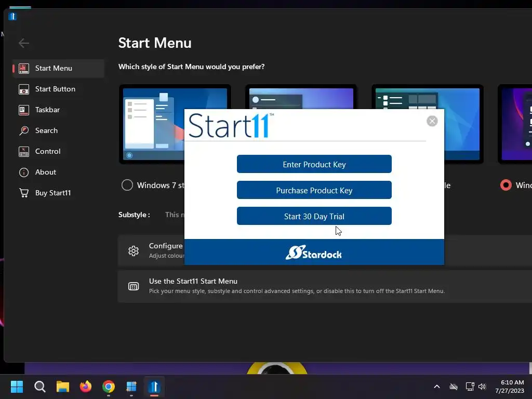Show hidden system tray icons
This screenshot has width=532, height=399.
[436, 387]
